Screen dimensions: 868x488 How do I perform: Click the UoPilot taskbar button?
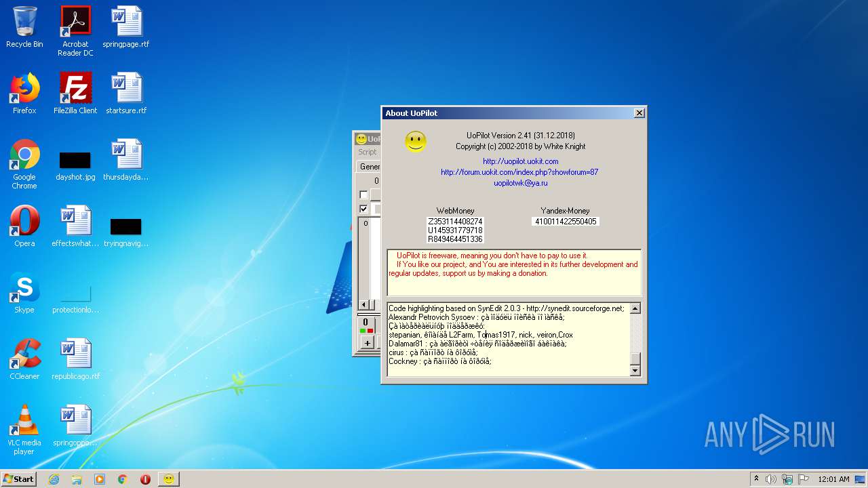click(169, 479)
